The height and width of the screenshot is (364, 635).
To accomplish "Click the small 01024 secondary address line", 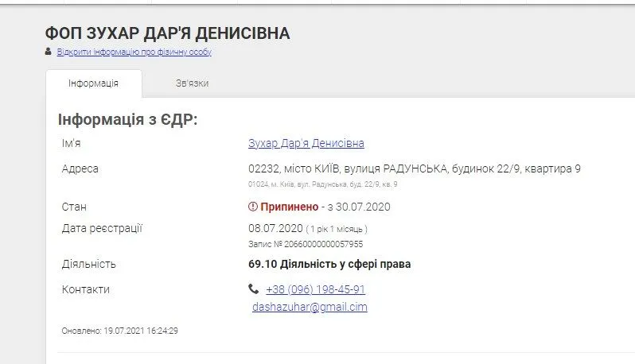I will tap(322, 184).
